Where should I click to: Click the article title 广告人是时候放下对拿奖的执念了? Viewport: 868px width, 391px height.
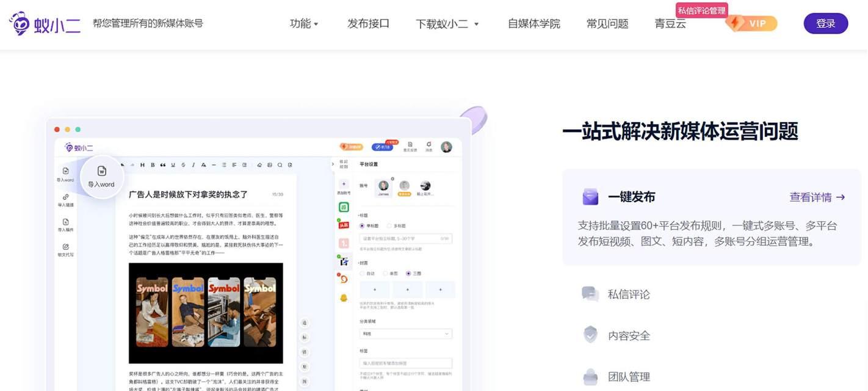tap(188, 194)
